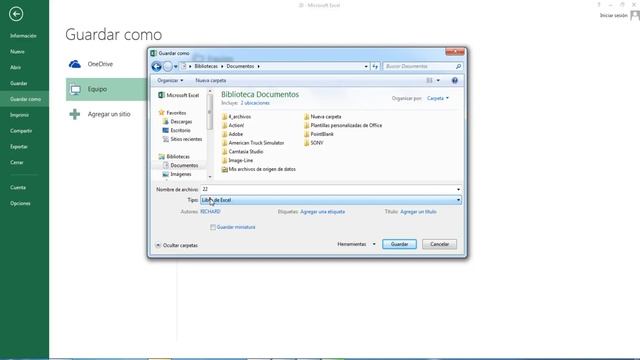Open Abrir in the backstage menu
The image size is (640, 360).
click(x=16, y=67)
